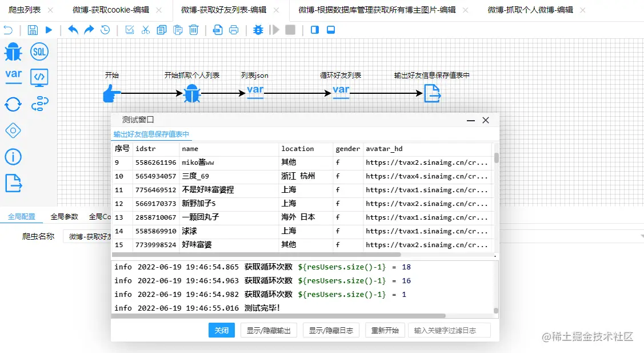The width and height of the screenshot is (644, 353).
Task: Cut selected node with scissors icon
Action: click(145, 30)
